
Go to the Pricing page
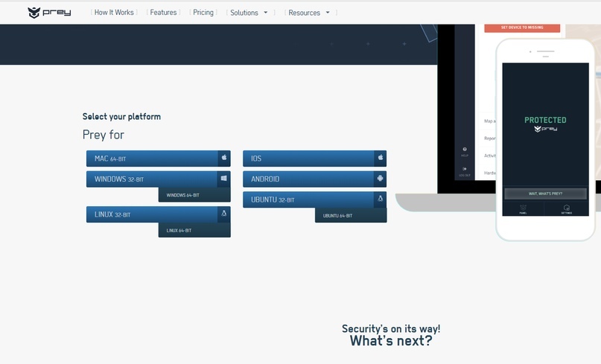203,13
